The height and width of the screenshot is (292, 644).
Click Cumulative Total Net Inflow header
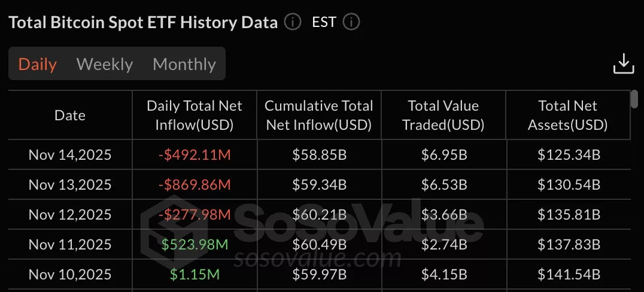(x=318, y=115)
